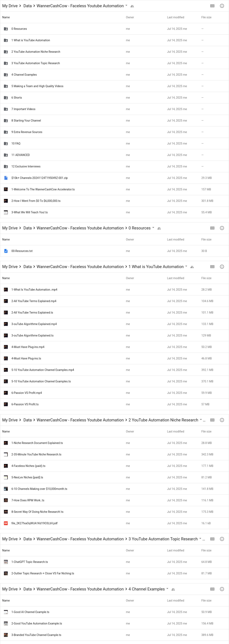
Task: Switch to grid view in Channel Examples section
Action: (x=212, y=589)
